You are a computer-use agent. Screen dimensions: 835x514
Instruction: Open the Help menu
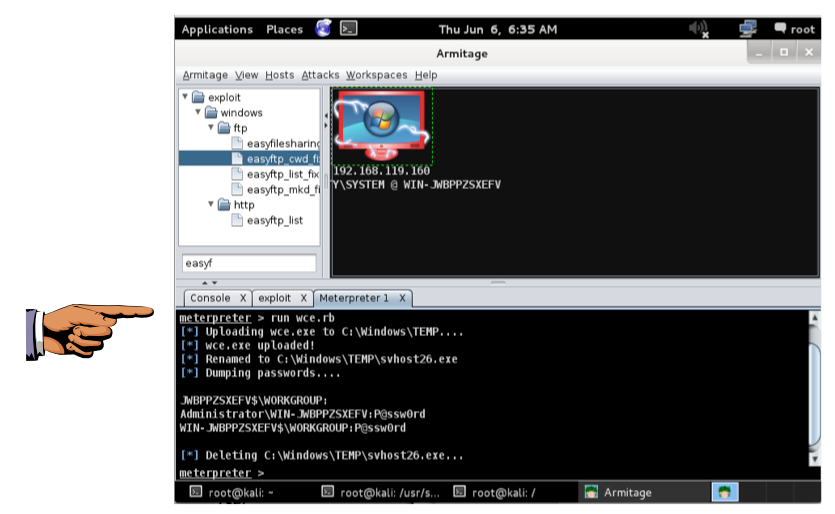click(426, 75)
